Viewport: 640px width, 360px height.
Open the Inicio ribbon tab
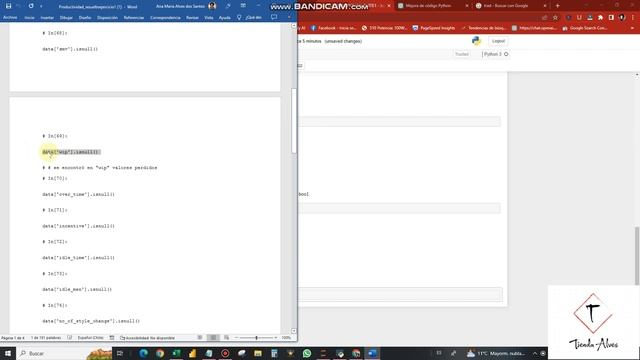[29, 18]
